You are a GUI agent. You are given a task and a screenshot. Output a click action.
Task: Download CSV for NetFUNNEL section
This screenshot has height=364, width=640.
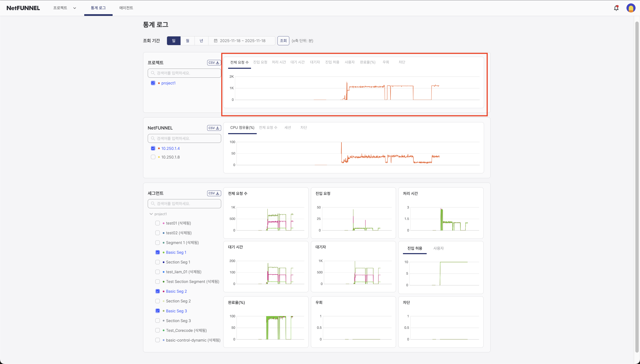pos(214,128)
